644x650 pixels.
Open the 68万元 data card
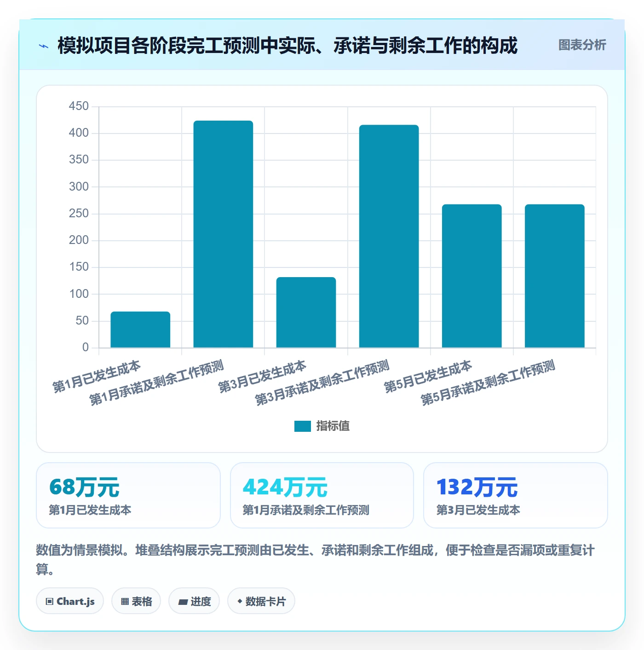pyautogui.click(x=128, y=495)
